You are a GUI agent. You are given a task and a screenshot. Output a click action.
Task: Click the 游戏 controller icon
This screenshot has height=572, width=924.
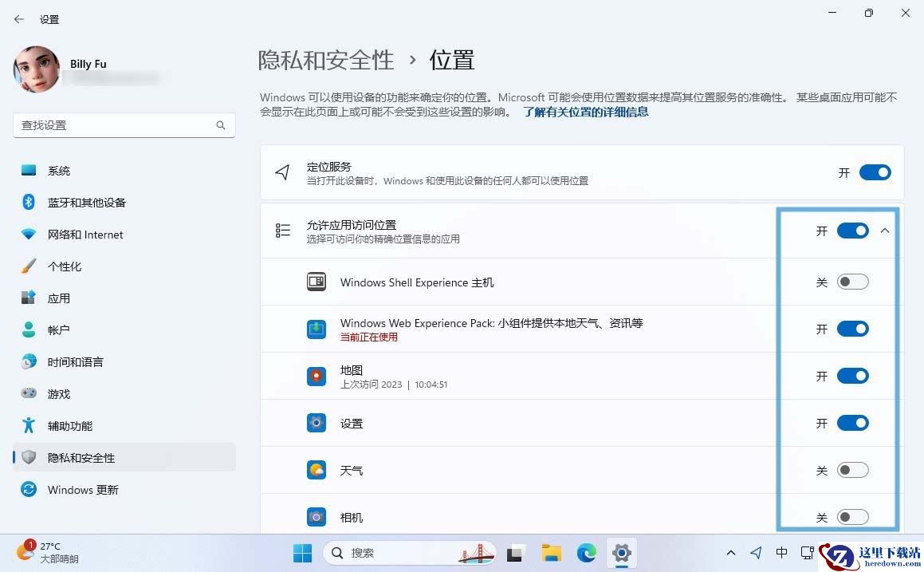click(x=28, y=393)
